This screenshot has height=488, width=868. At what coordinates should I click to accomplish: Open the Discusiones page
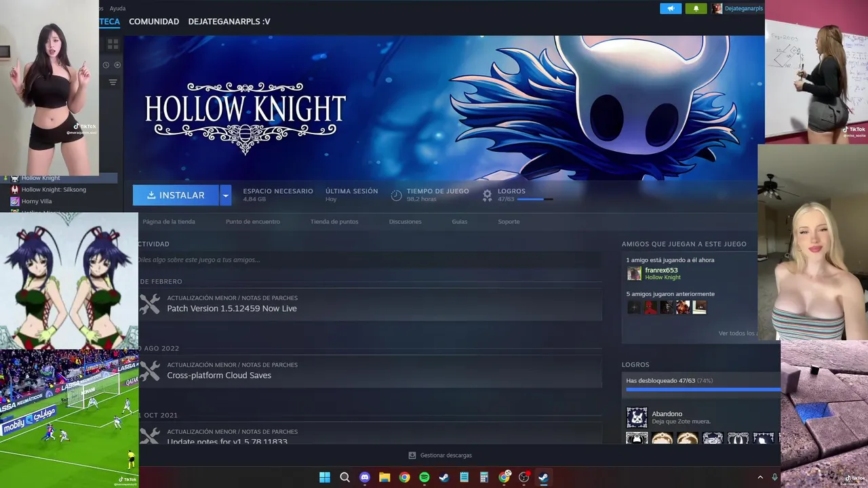(x=406, y=222)
